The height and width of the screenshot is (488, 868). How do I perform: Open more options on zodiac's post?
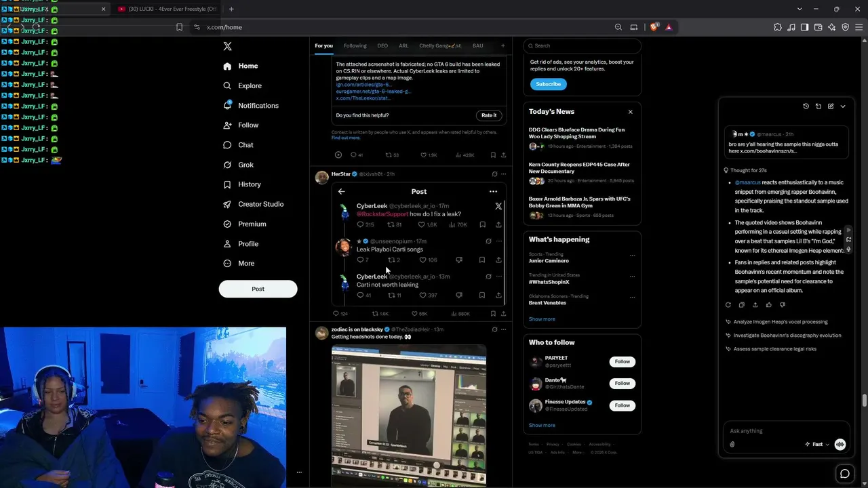point(503,329)
